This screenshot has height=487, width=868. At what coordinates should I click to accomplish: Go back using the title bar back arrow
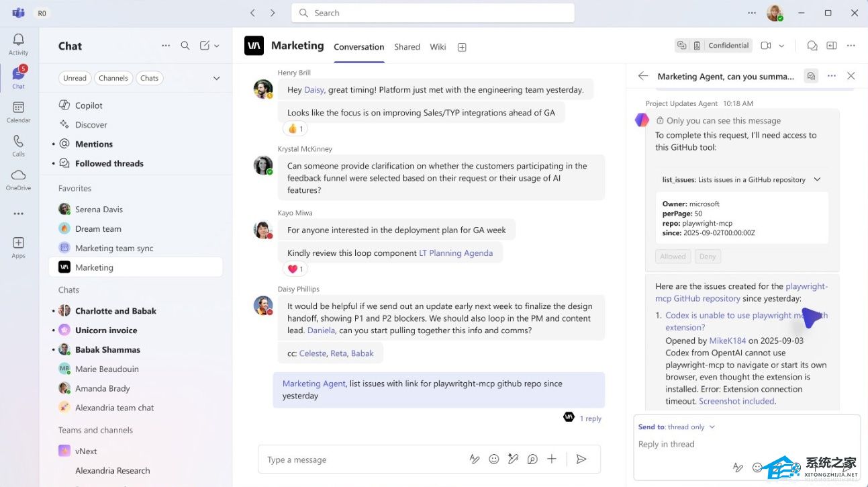(x=252, y=13)
